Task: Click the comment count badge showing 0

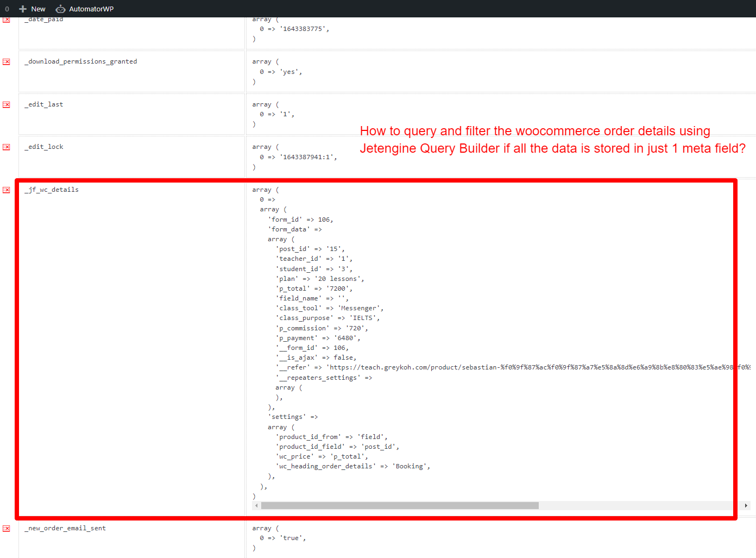Action: tap(7, 9)
